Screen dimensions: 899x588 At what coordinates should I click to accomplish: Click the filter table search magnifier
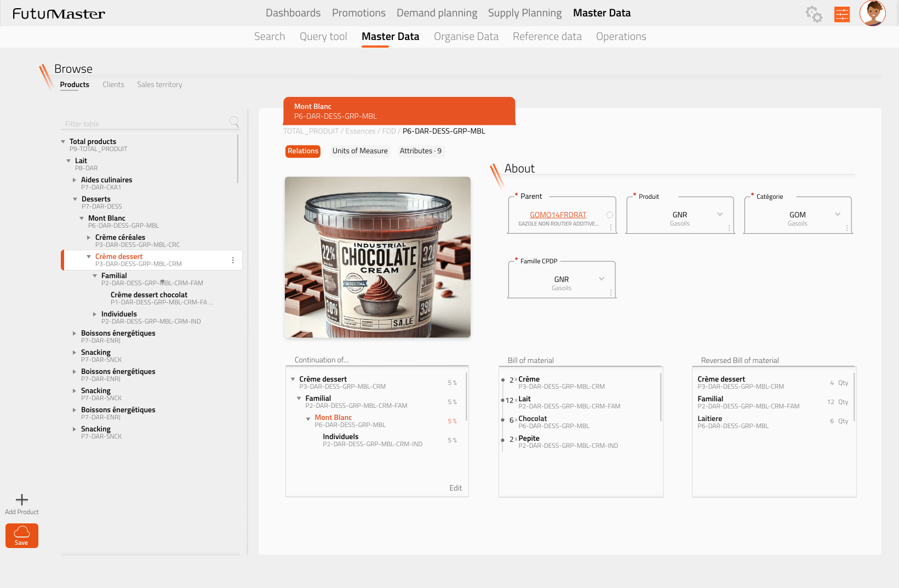click(234, 122)
